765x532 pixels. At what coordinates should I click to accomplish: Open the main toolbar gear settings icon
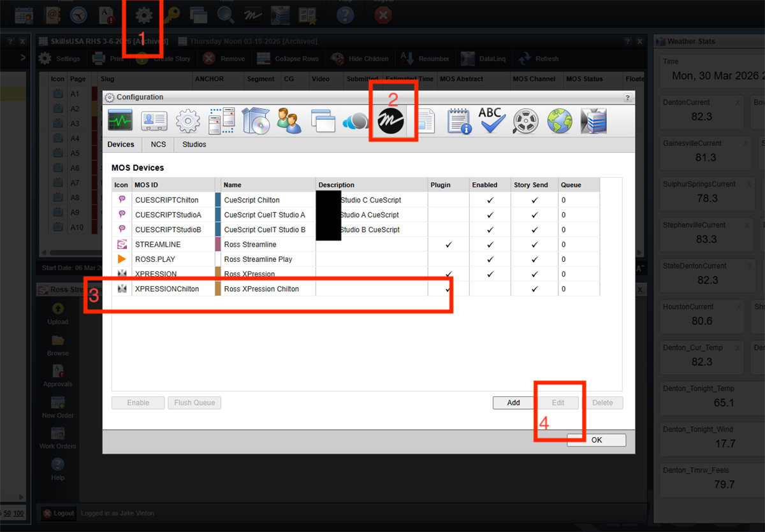pyautogui.click(x=145, y=15)
